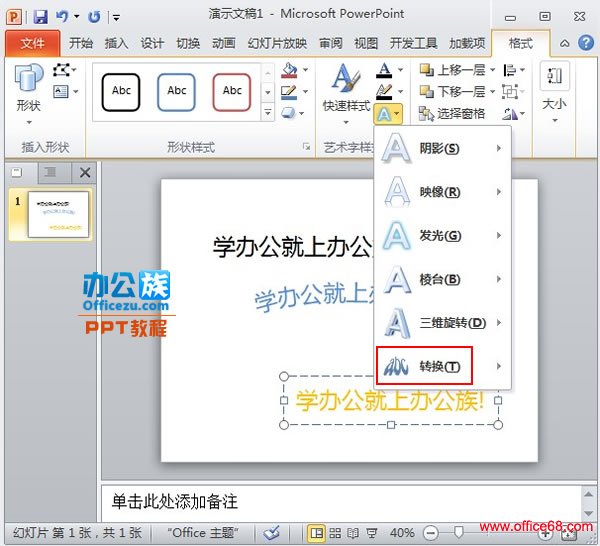Switch to Slide Sorter view
Viewport: 600px width, 546px height.
[335, 533]
